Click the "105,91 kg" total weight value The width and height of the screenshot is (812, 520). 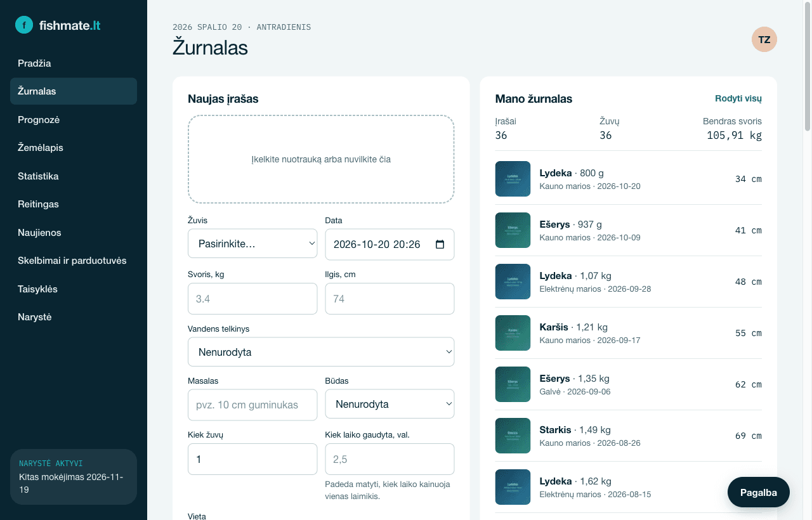pos(734,135)
